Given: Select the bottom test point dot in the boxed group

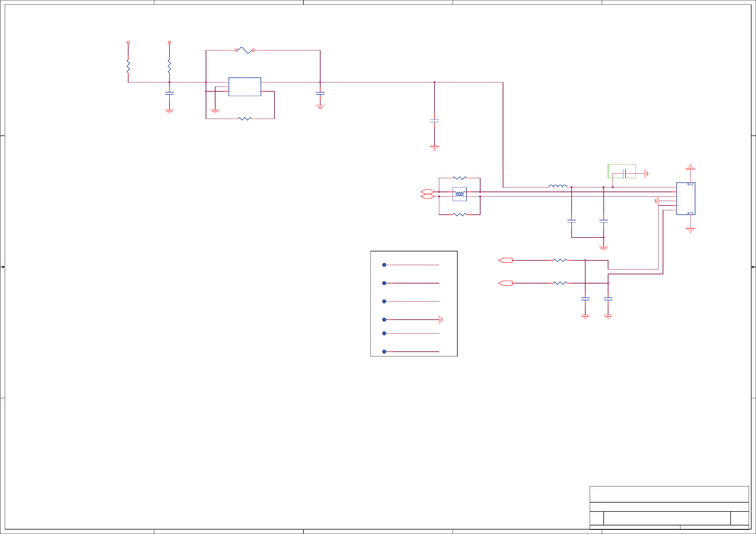Looking at the screenshot, I should pyautogui.click(x=384, y=352).
